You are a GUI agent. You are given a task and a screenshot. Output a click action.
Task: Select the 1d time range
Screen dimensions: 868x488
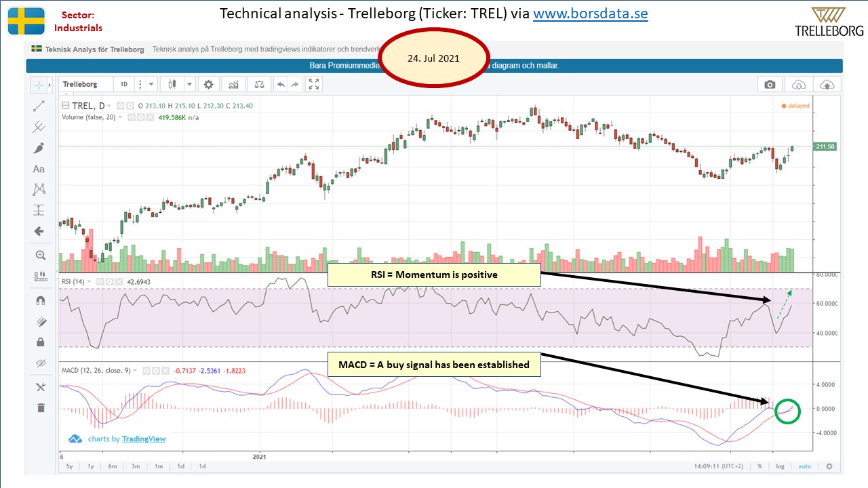click(202, 466)
